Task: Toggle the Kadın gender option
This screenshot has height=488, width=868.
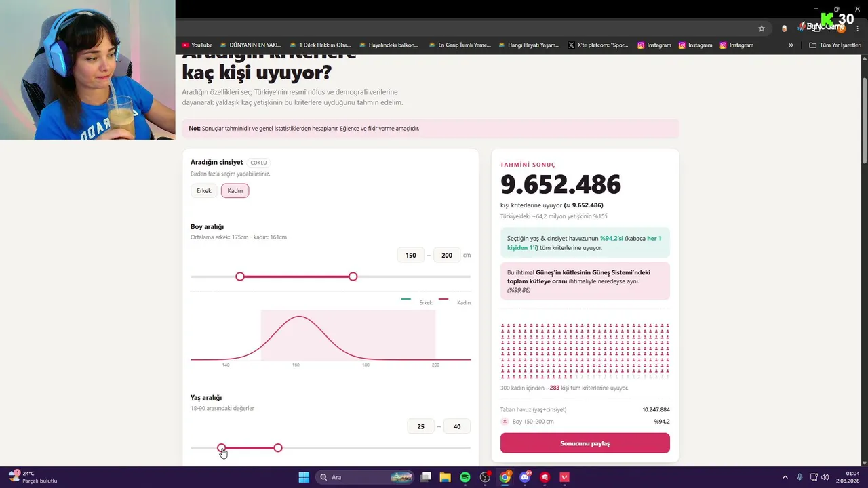Action: [x=235, y=191]
